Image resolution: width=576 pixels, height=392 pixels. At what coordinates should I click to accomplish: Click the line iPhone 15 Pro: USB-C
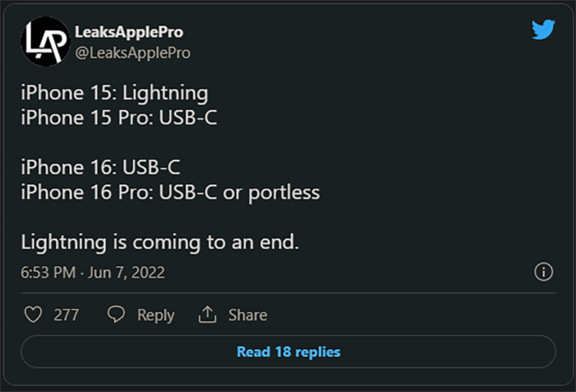pyautogui.click(x=119, y=118)
